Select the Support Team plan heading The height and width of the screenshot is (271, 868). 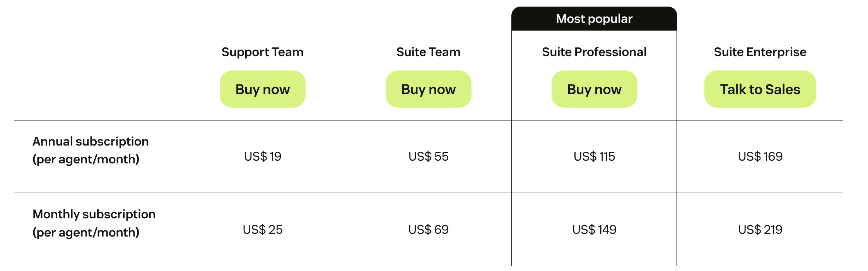[x=262, y=52]
